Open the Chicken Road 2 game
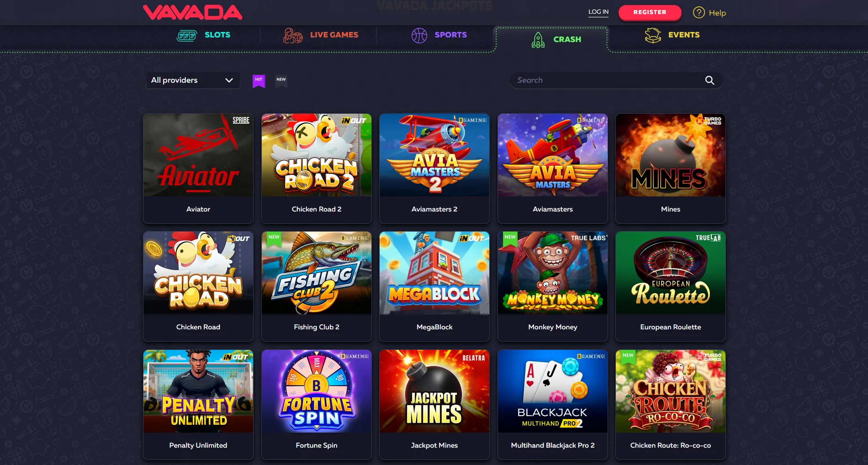 pyautogui.click(x=316, y=169)
